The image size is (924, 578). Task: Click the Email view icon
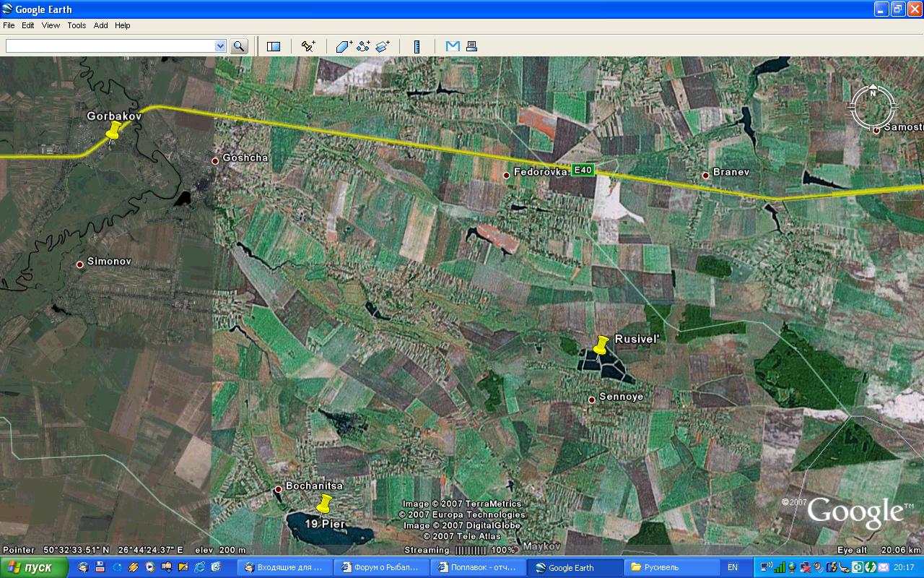[453, 46]
